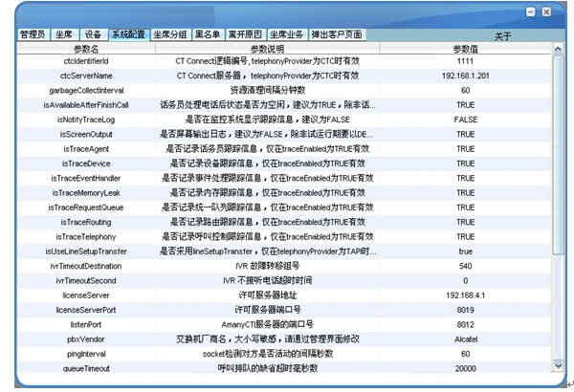
Task: Switch to the 离开原因 tab
Action: 245,34
